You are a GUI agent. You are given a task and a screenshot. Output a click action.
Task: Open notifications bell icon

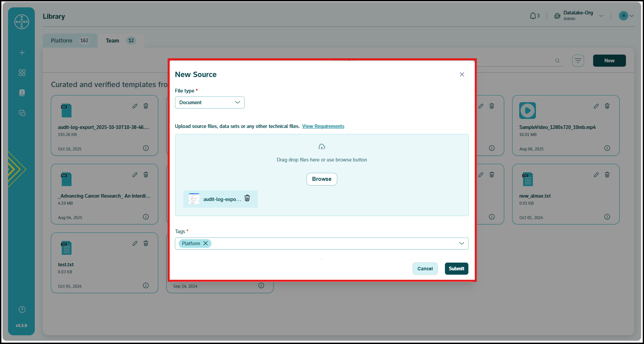533,16
